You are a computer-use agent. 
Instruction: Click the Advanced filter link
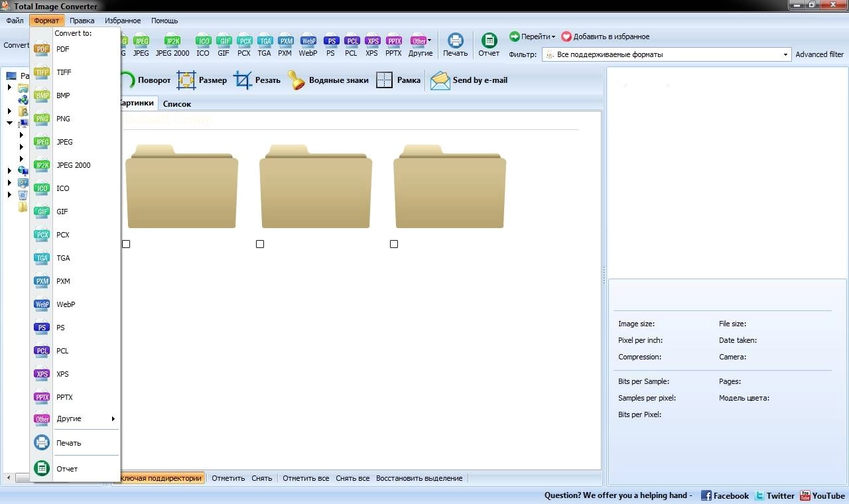click(x=819, y=54)
